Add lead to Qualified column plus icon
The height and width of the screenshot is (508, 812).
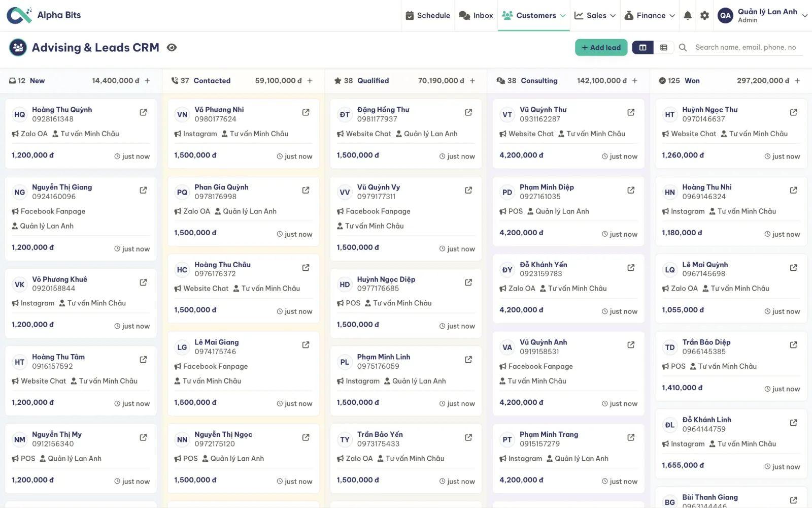pyautogui.click(x=472, y=81)
